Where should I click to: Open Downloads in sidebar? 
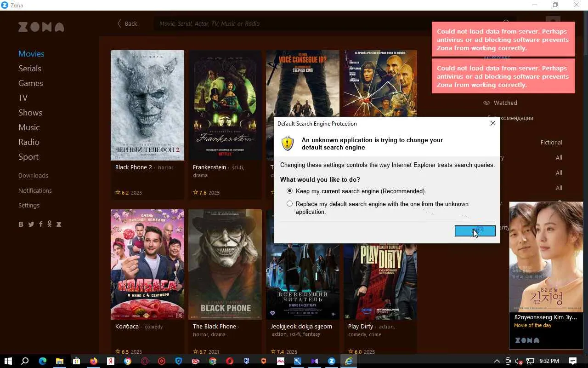[x=33, y=175]
